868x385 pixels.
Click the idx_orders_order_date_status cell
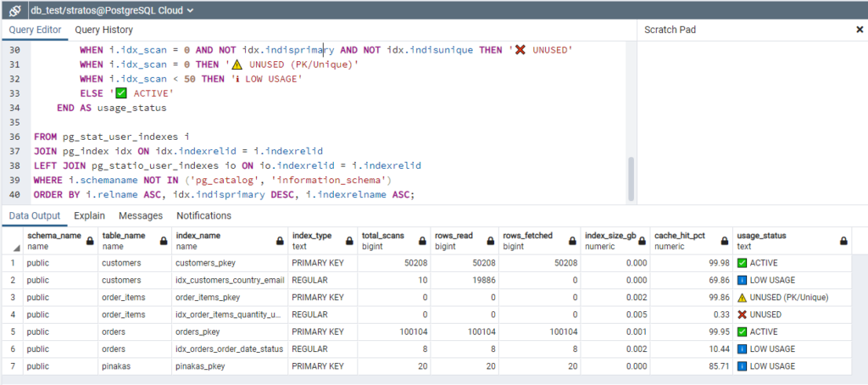[229, 349]
